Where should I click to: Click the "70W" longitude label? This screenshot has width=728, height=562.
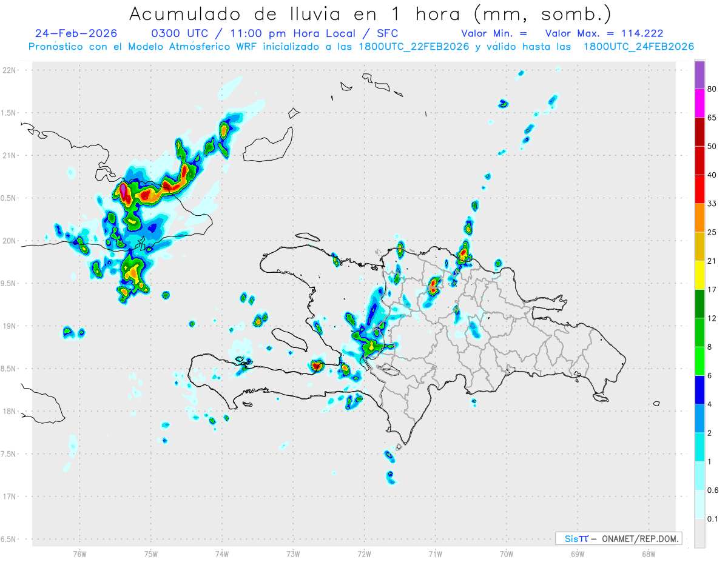tap(507, 554)
